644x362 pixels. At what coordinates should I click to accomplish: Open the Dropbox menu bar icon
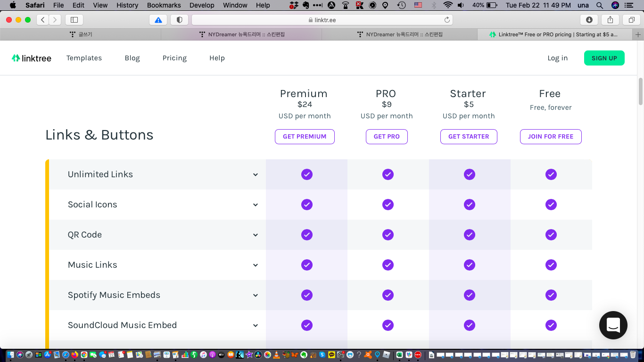pyautogui.click(x=294, y=5)
